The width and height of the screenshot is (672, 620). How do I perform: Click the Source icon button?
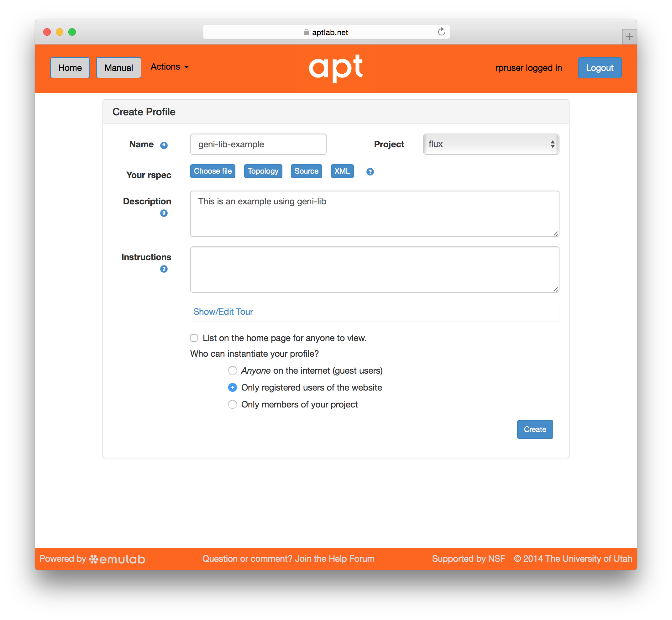coord(306,171)
